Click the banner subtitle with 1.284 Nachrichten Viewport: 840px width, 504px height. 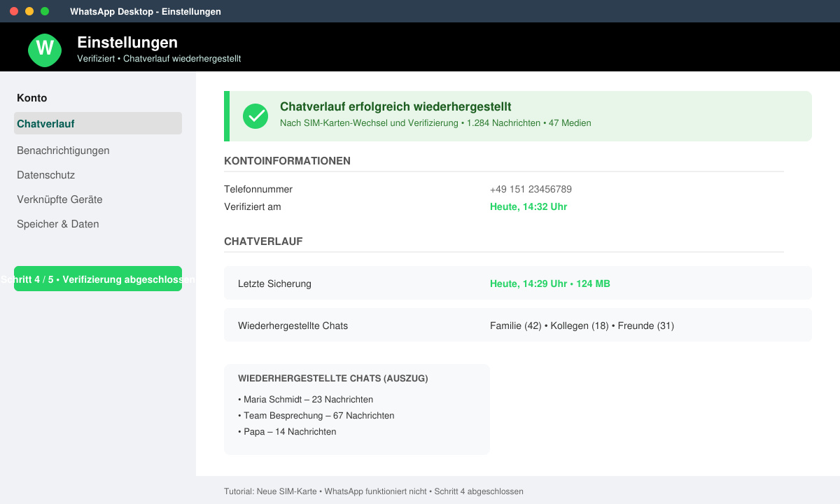tap(435, 123)
